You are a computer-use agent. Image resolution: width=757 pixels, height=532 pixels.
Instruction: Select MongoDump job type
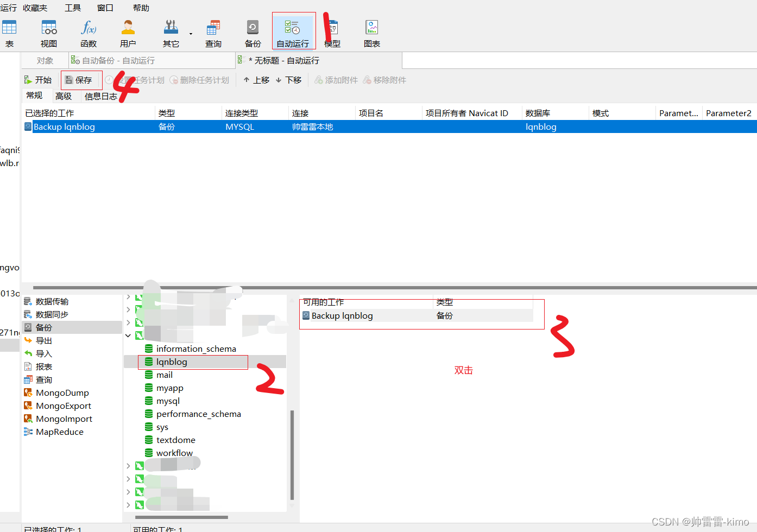[72, 392]
